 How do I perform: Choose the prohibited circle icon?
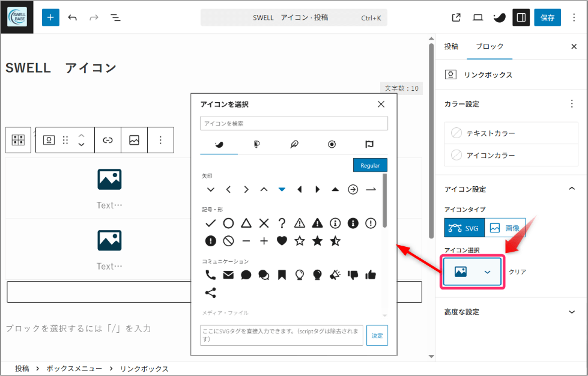pos(228,241)
